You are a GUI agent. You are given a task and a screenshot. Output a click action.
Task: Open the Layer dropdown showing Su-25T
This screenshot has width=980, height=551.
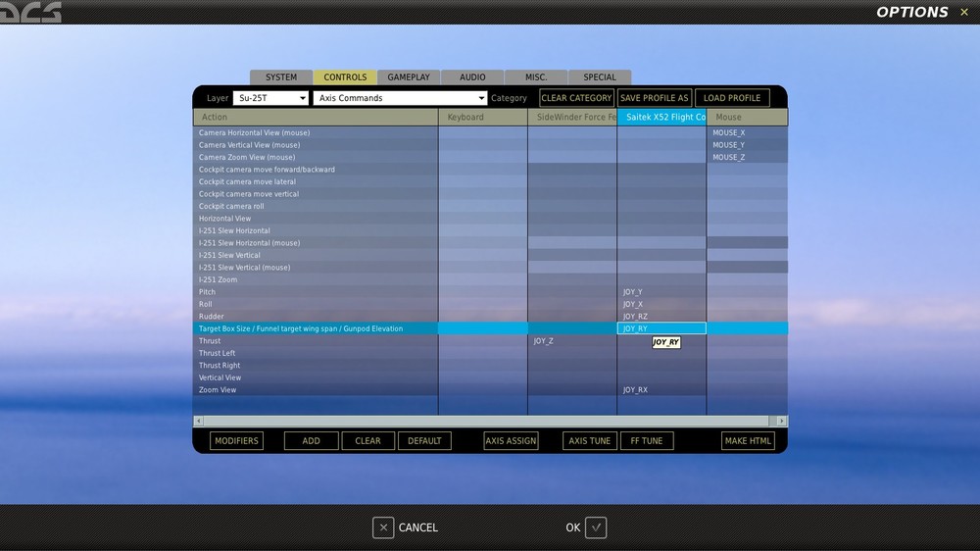tap(270, 98)
